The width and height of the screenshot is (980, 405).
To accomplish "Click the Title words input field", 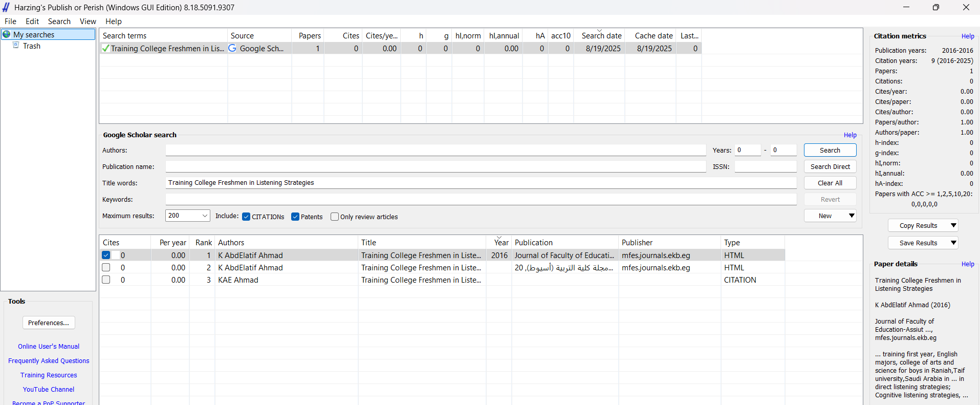I will 481,183.
